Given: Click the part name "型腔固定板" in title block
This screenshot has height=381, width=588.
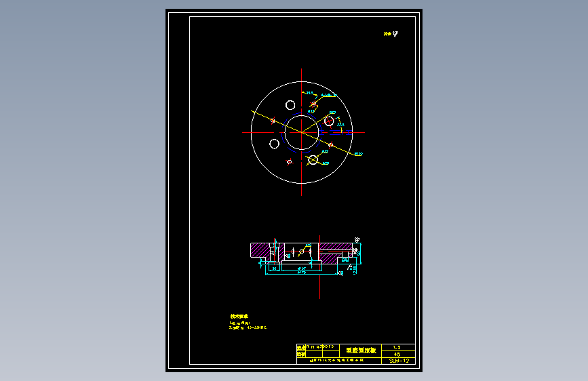Looking at the screenshot, I should (361, 350).
